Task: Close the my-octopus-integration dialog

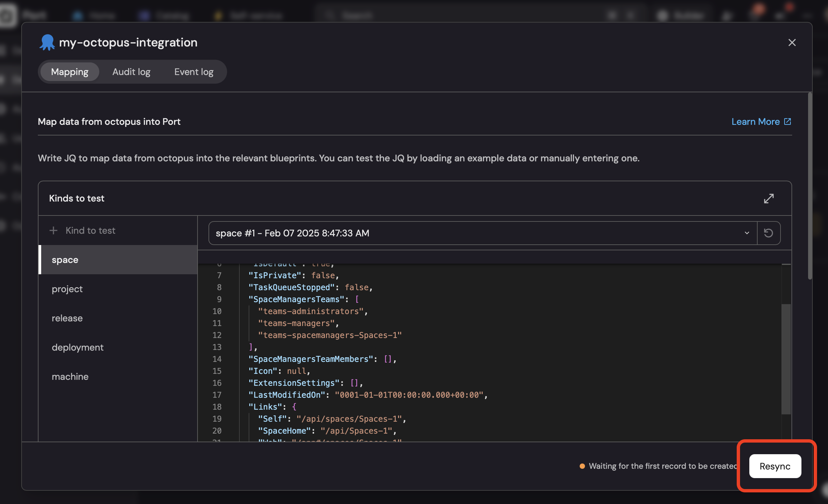Action: point(792,43)
